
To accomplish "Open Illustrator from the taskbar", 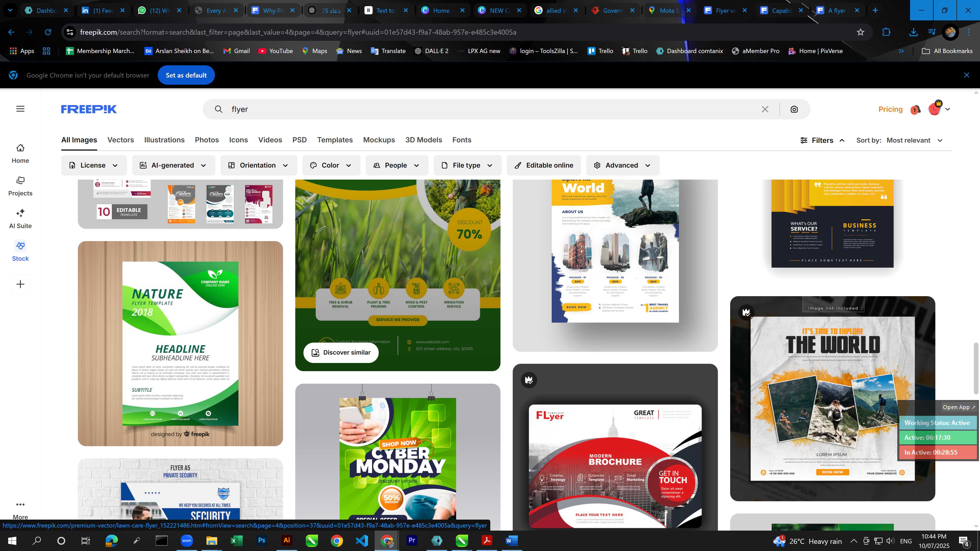I will point(287,540).
